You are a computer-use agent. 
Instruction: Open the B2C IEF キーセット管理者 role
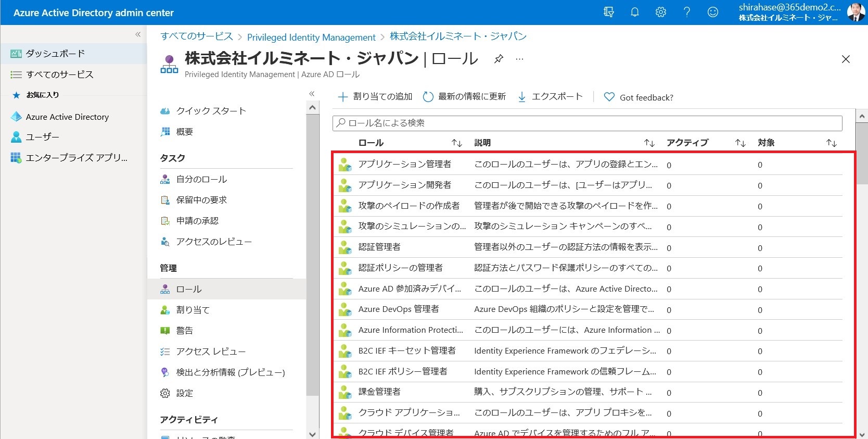pyautogui.click(x=407, y=350)
